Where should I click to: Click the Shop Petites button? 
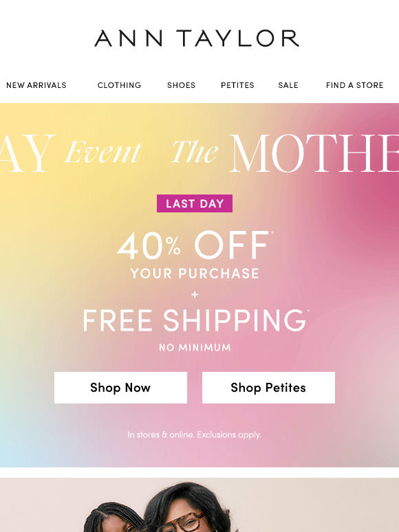click(x=268, y=388)
